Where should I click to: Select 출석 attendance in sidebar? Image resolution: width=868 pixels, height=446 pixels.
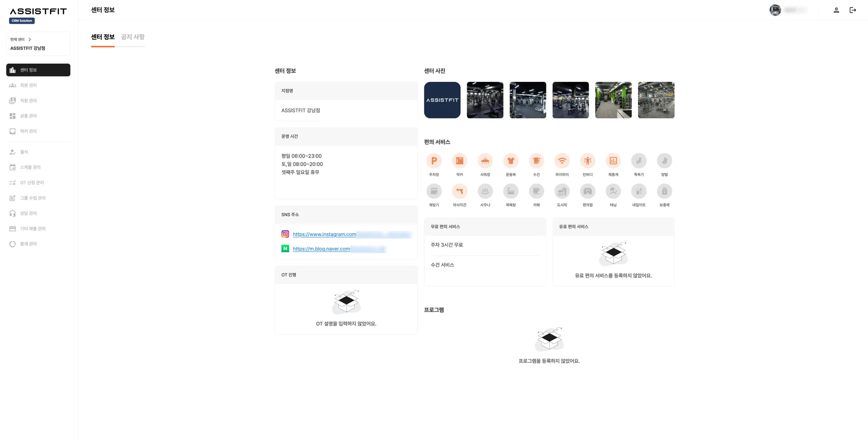pos(38,152)
